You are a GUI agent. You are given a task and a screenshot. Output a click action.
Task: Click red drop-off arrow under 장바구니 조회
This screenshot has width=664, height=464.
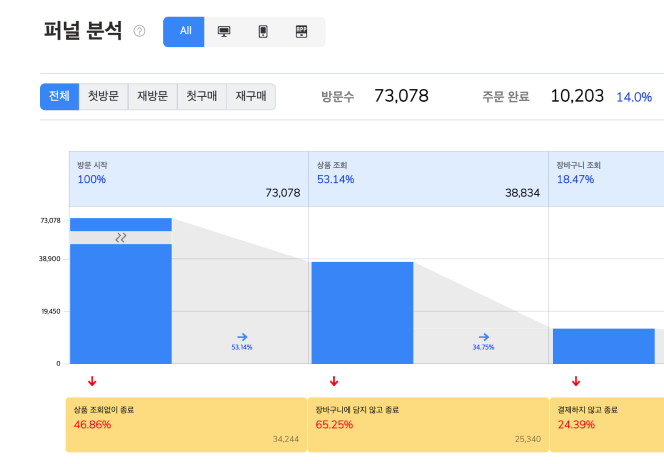click(576, 381)
